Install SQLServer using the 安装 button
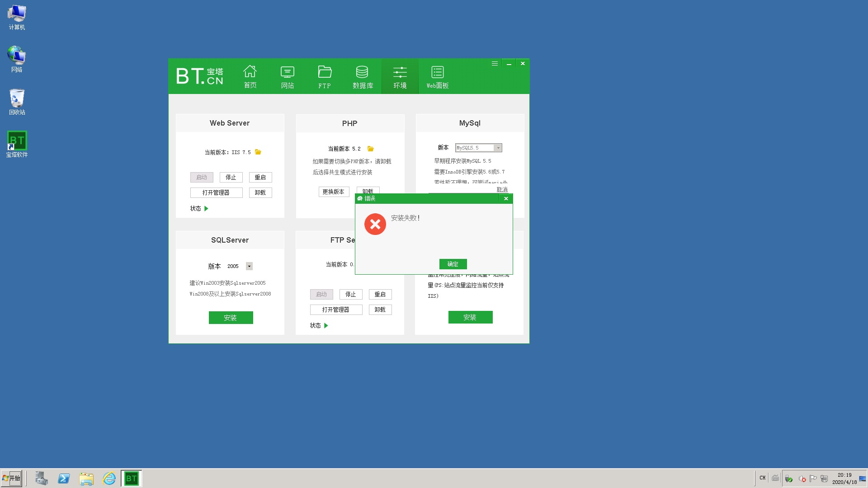 (x=231, y=318)
